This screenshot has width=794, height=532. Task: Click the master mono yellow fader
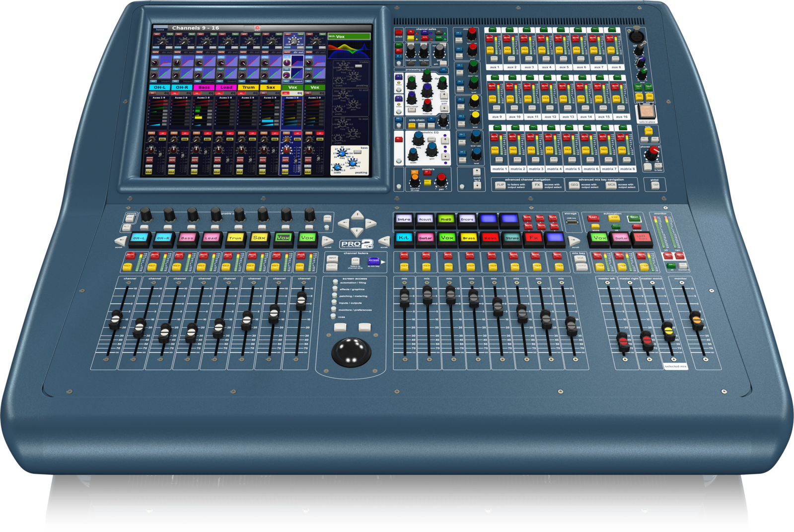668,329
